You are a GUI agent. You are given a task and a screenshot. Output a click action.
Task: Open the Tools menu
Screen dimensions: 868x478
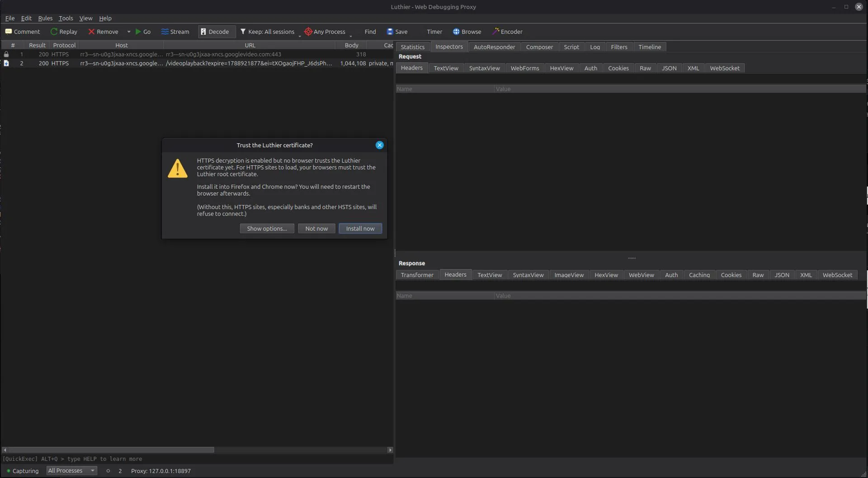tap(66, 19)
